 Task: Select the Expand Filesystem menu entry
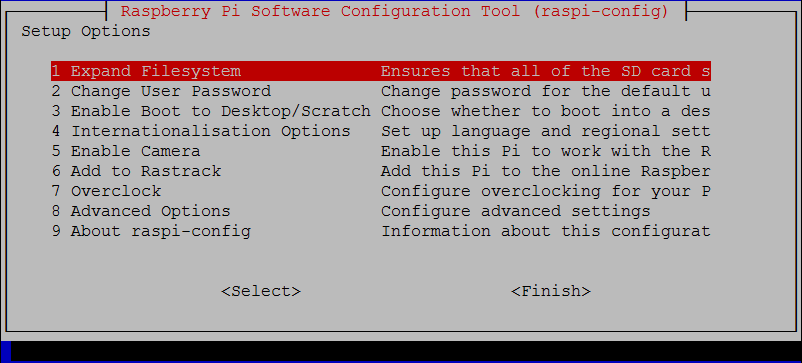(x=381, y=71)
